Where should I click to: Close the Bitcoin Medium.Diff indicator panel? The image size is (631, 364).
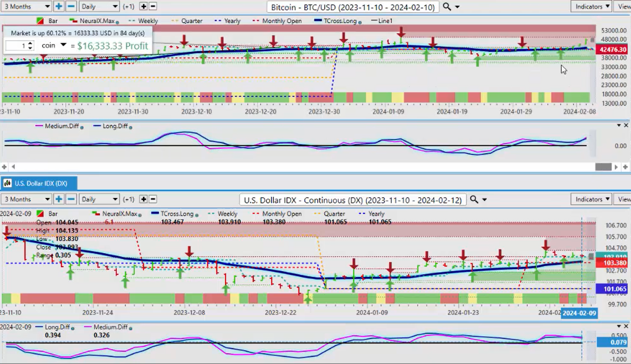tap(626, 126)
